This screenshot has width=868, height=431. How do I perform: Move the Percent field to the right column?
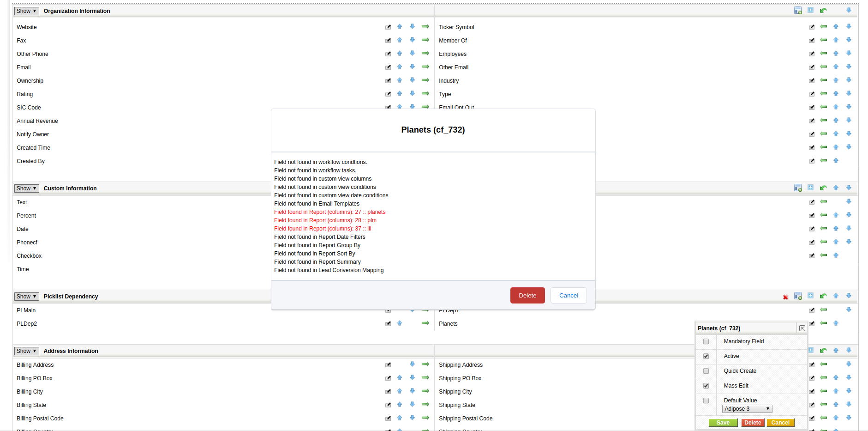425,215
